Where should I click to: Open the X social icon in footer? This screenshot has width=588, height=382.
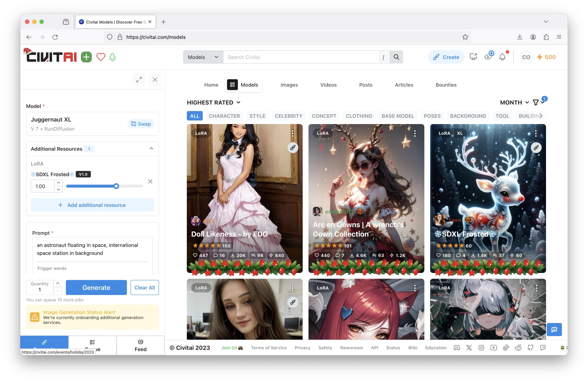469,348
